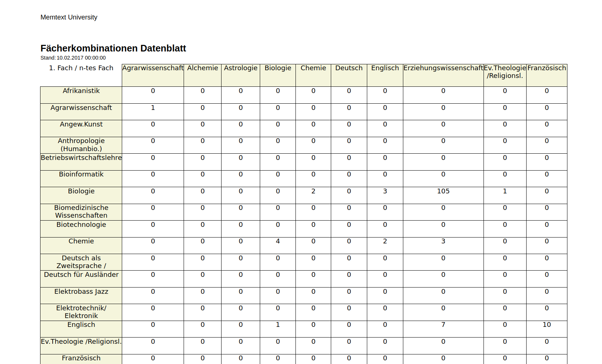Image resolution: width=602 pixels, height=364 pixels.
Task: Click the Bioinformatik row label
Action: click(x=81, y=174)
